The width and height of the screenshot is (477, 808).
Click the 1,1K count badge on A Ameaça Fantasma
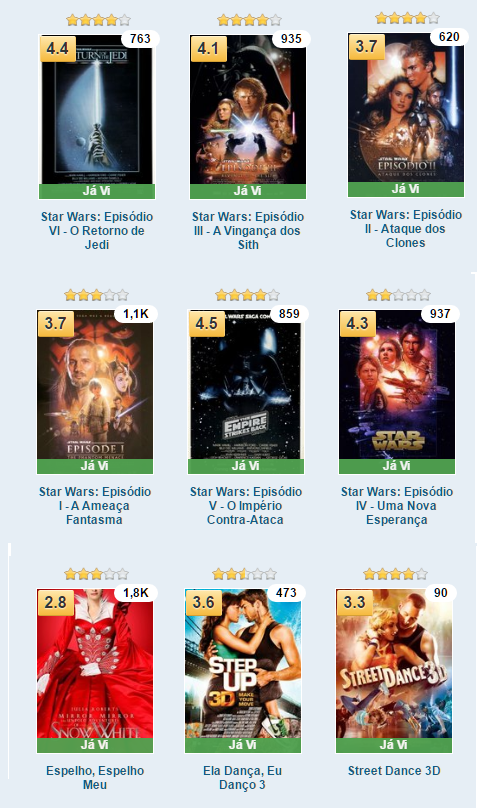(137, 314)
